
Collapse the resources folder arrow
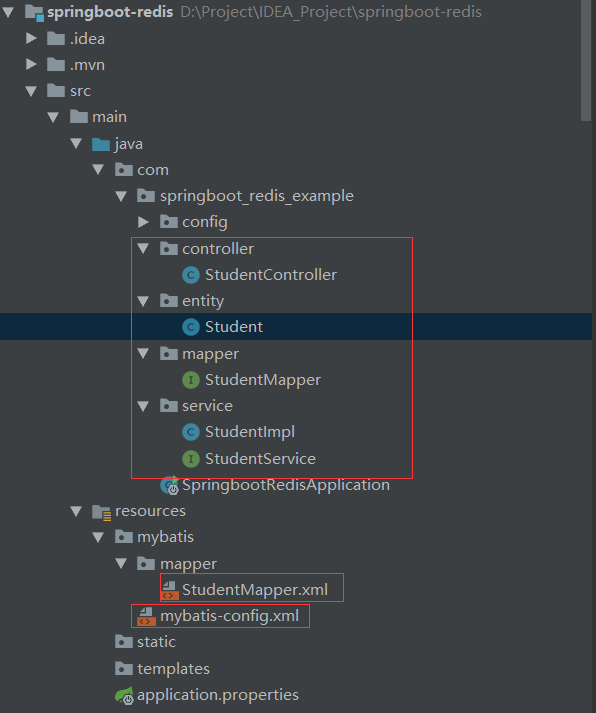[76, 511]
